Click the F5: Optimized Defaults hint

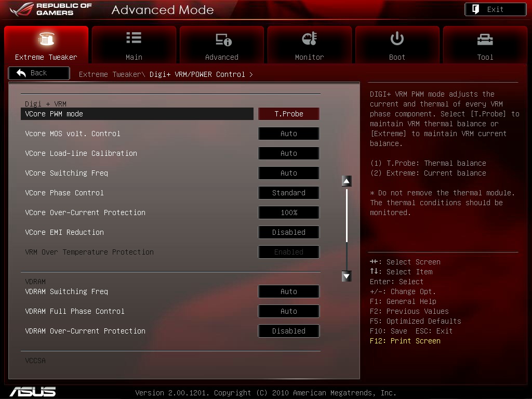coord(416,321)
